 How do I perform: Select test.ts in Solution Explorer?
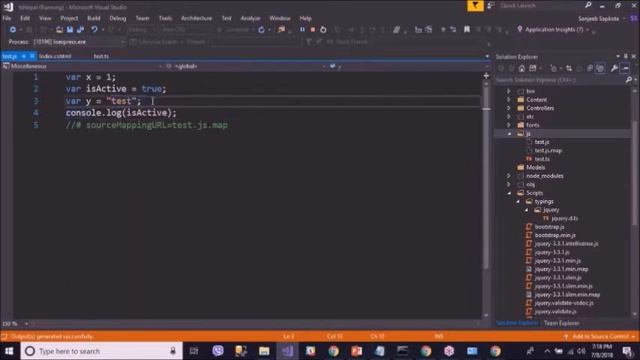click(x=542, y=159)
